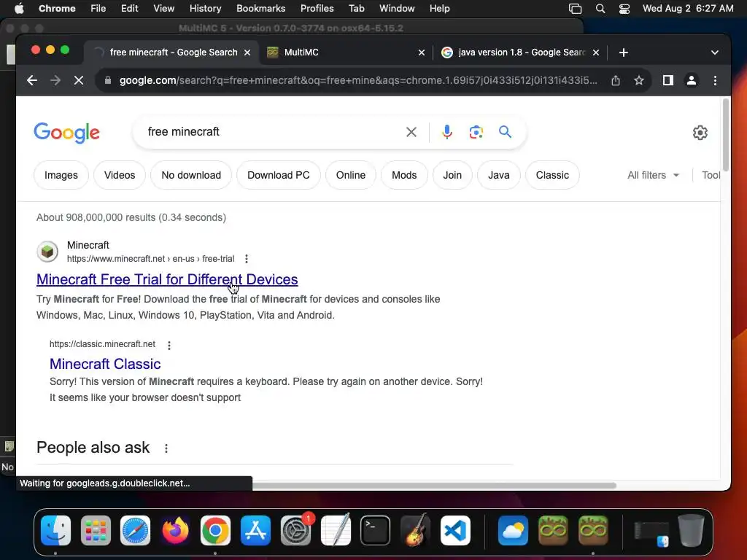Select the Mods filter chip

pyautogui.click(x=404, y=175)
